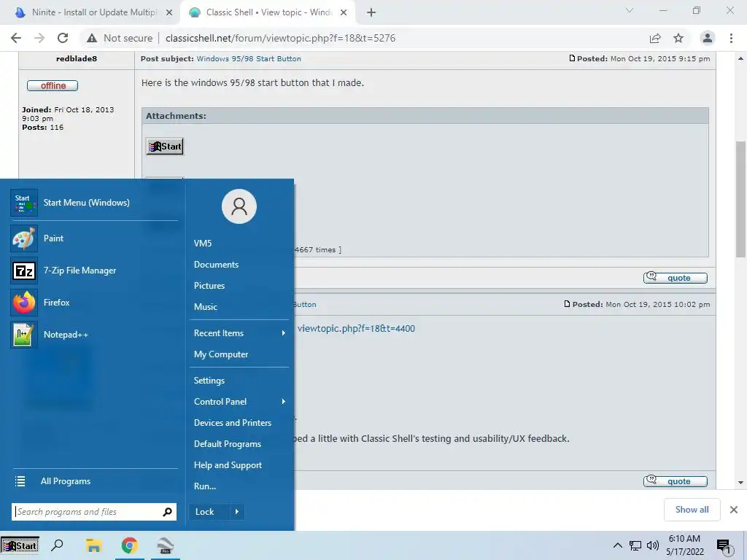This screenshot has height=560, width=747.
Task: Follow the viewtopic.php?f=18&t=4400 link
Action: 356,329
